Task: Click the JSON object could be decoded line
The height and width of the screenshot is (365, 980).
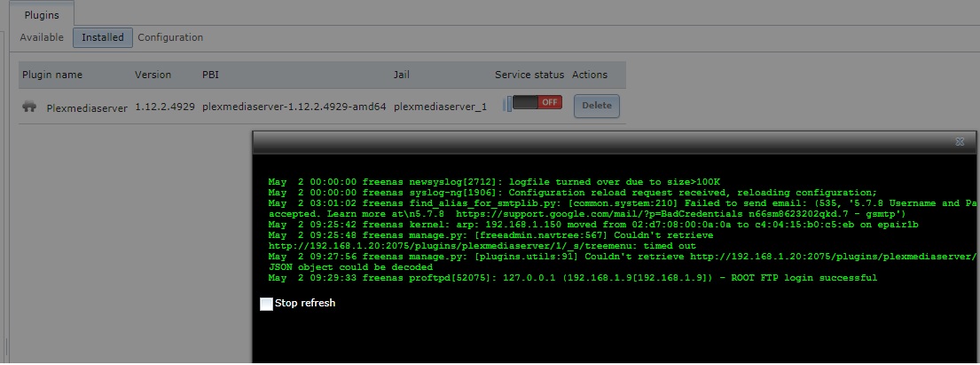Action: click(x=350, y=267)
